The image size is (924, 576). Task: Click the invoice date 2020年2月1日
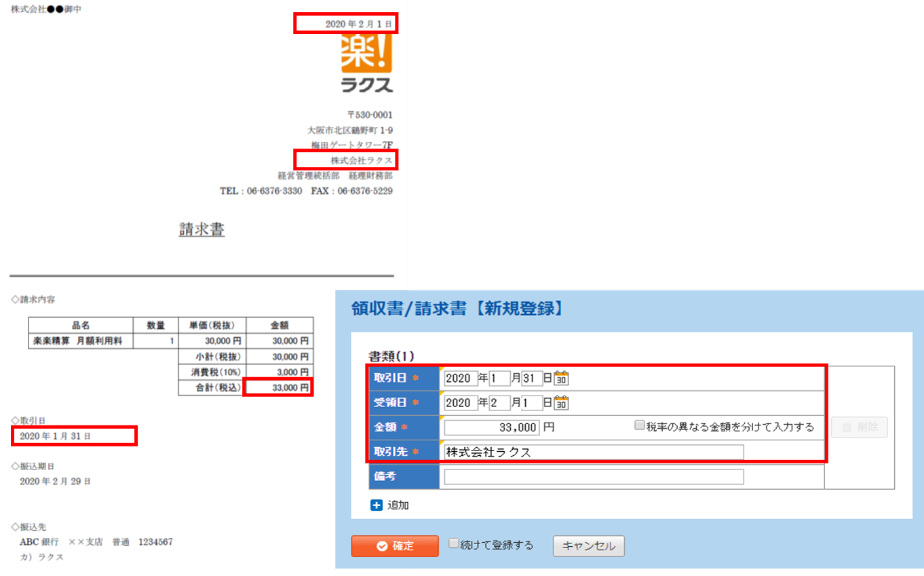click(359, 24)
